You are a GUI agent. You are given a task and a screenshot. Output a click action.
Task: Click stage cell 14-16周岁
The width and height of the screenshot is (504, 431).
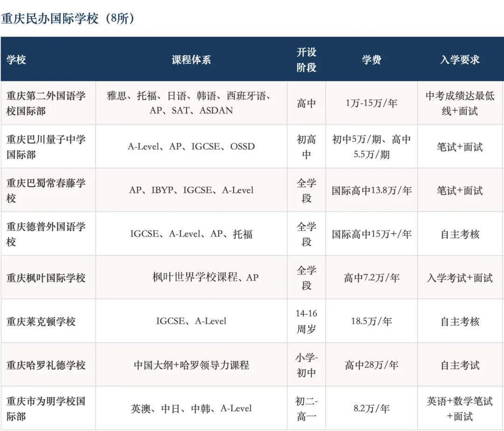pyautogui.click(x=306, y=321)
